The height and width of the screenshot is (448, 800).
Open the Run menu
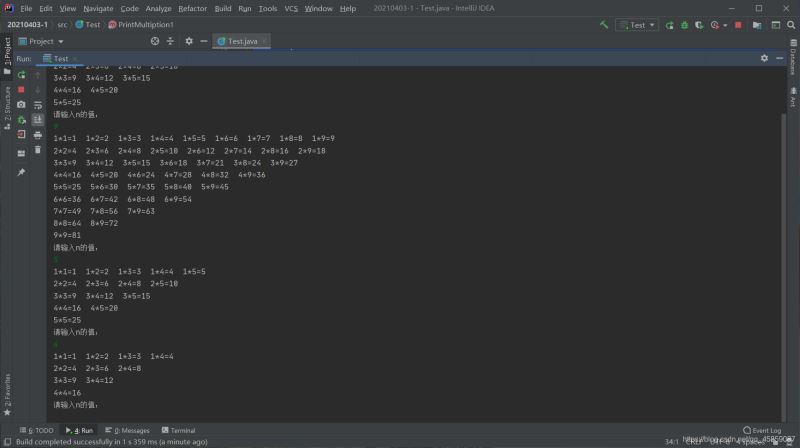point(244,8)
